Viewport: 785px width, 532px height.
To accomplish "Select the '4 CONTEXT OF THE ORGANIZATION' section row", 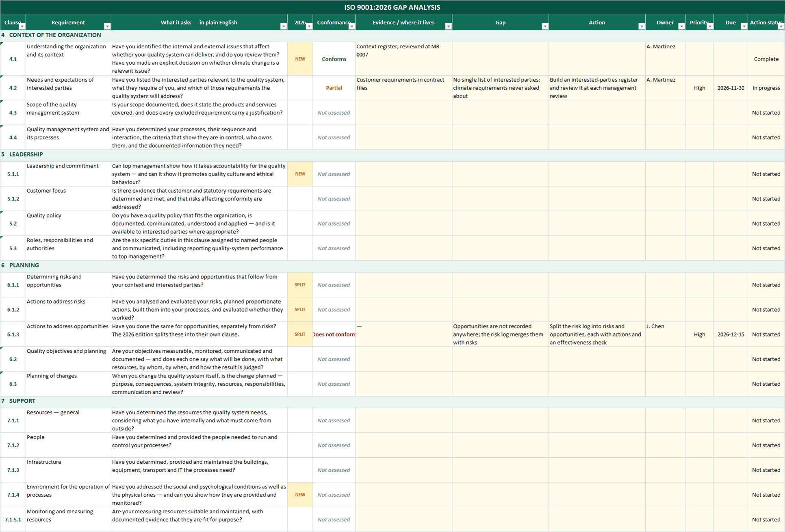I will point(392,35).
